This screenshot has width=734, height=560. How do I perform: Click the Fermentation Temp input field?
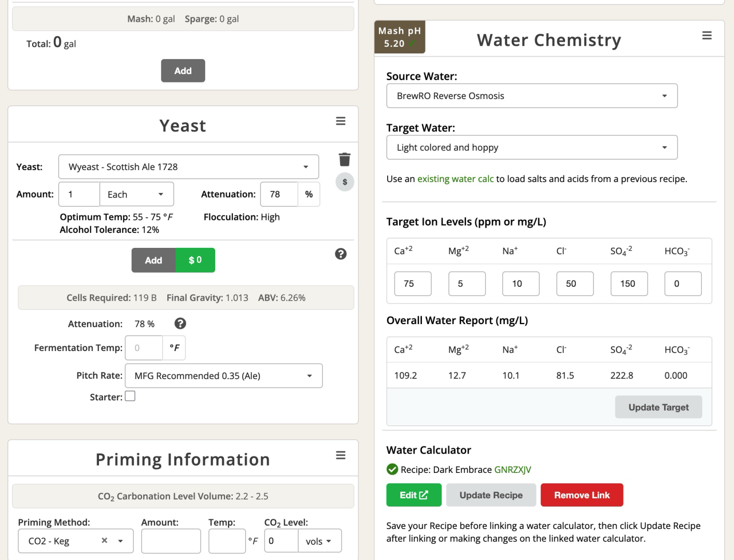144,348
